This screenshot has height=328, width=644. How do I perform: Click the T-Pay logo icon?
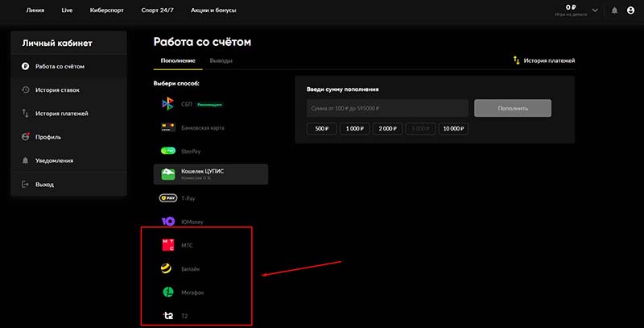[168, 198]
